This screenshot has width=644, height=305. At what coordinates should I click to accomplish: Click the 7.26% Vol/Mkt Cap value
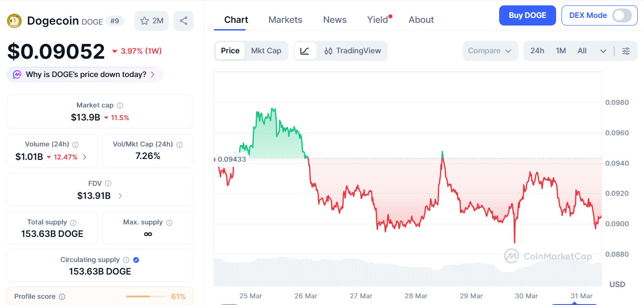coord(148,156)
